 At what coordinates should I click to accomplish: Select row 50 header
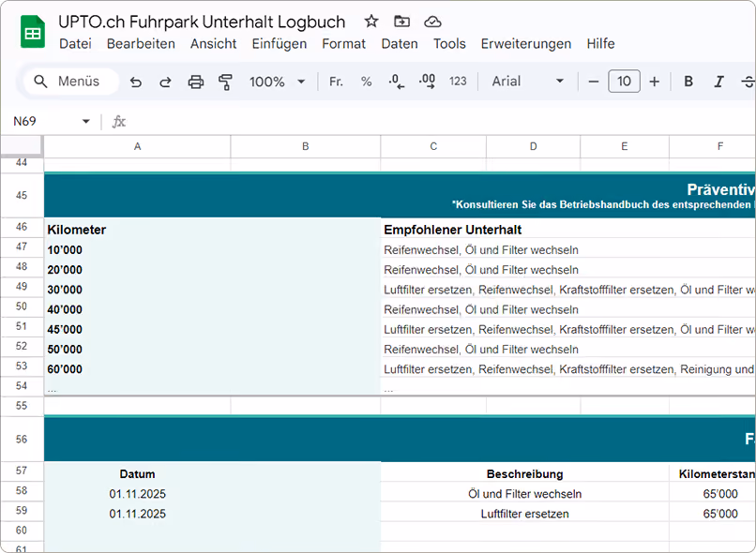22,306
